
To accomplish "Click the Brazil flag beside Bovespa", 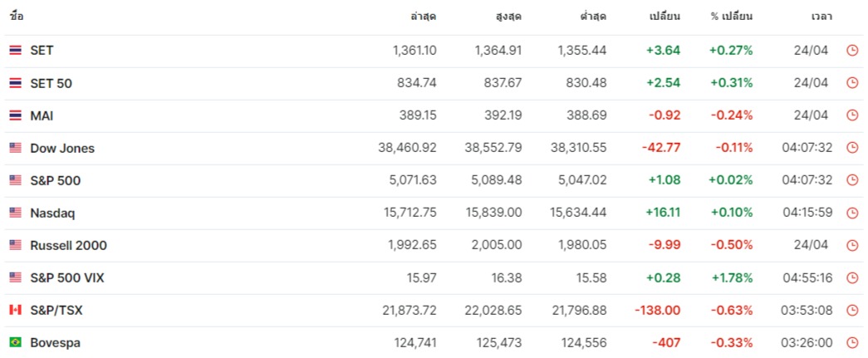I will (x=16, y=343).
